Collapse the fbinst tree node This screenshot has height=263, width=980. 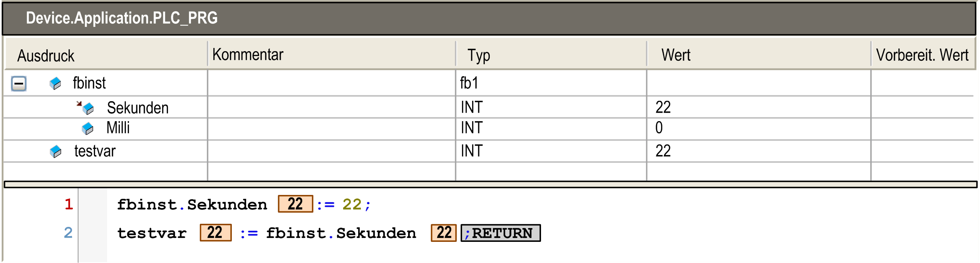click(x=18, y=83)
